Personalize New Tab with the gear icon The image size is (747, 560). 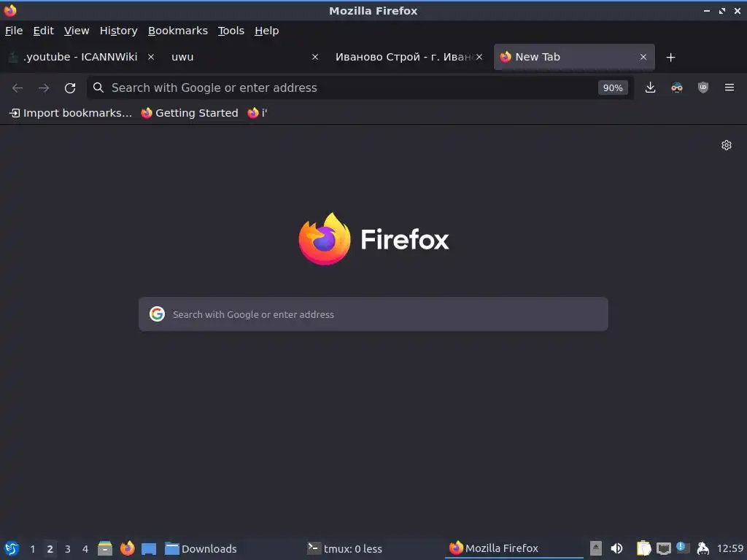[x=727, y=145]
